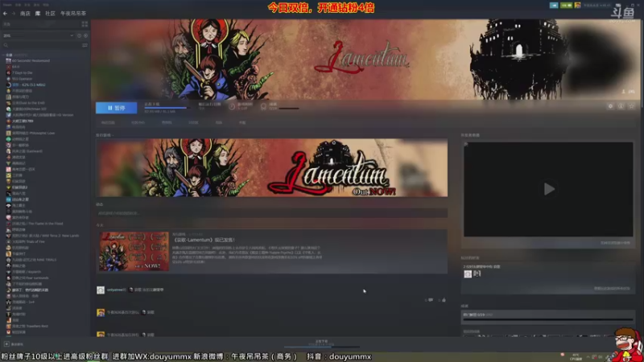Open the friend avatar under friends who play
Image resolution: width=644 pixels, height=362 pixels.
(468, 274)
